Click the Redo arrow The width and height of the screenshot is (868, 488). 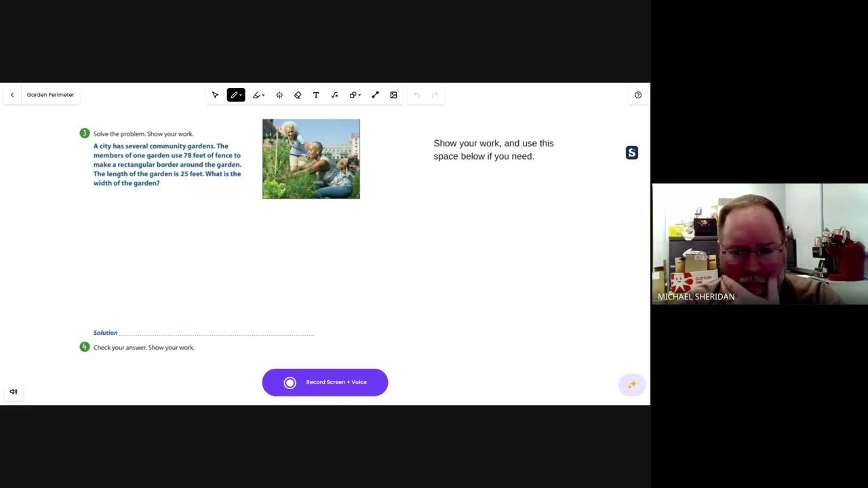click(435, 95)
